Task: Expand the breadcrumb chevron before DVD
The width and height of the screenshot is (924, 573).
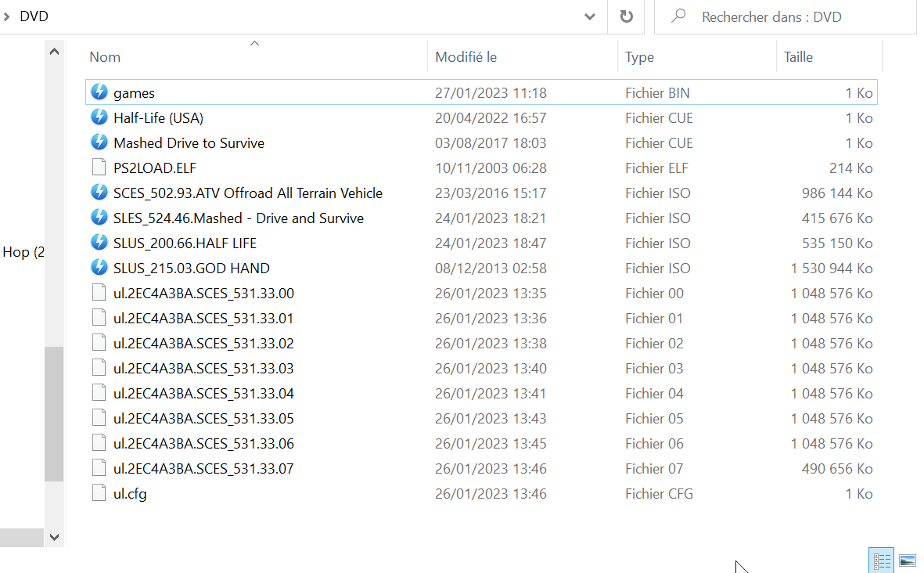Action: tap(6, 16)
